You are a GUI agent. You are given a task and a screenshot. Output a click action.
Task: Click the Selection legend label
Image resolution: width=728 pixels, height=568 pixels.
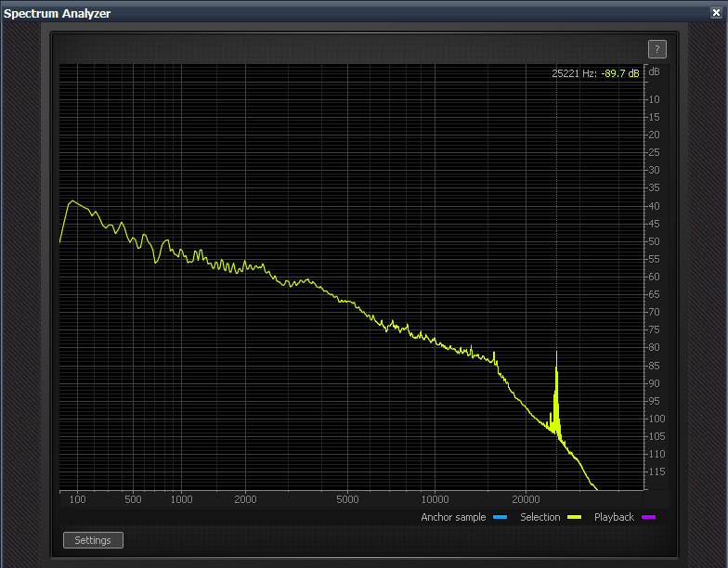[x=539, y=517]
